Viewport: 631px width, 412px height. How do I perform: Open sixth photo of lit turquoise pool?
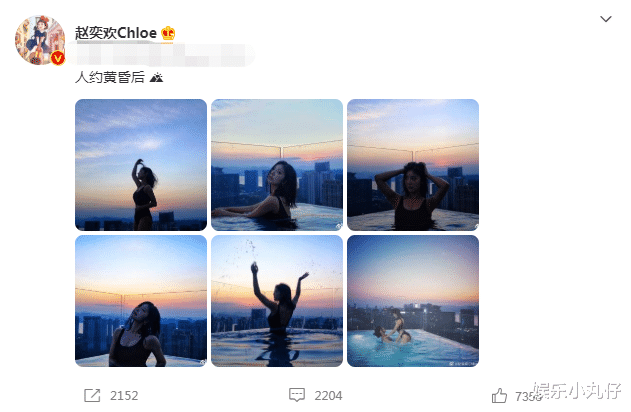[x=413, y=301]
